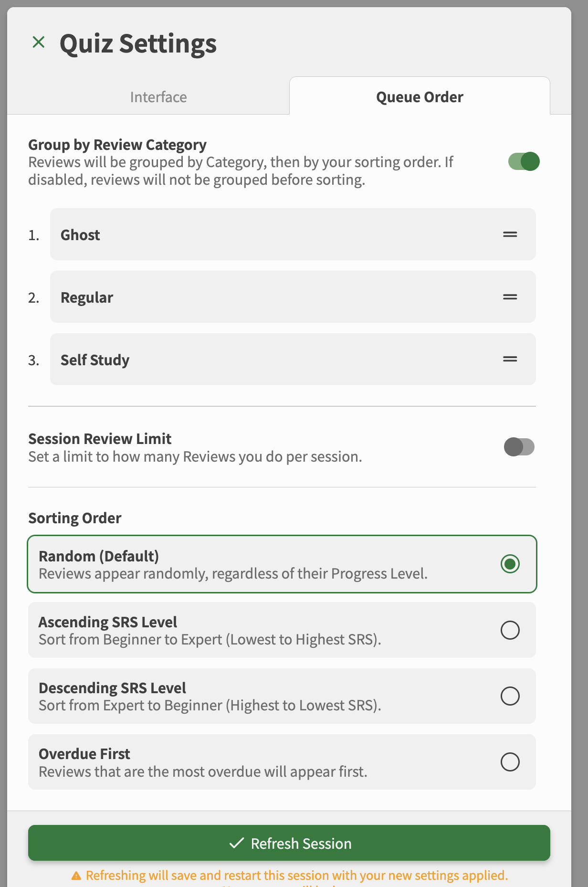Click the Regular row drag handle icon
This screenshot has height=887, width=588.
(510, 297)
